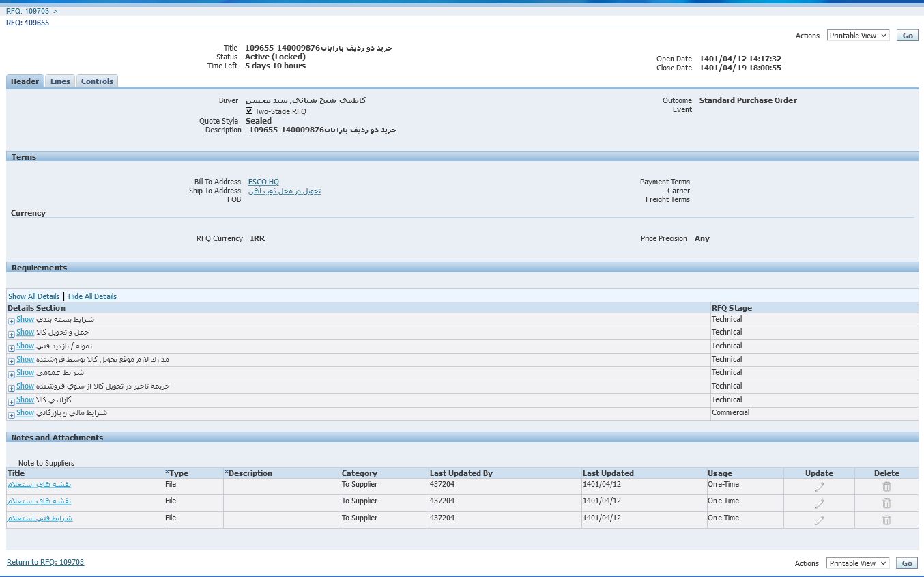Click Show link for نمونه / بازديد فني
This screenshot has width=924, height=577.
click(x=25, y=346)
